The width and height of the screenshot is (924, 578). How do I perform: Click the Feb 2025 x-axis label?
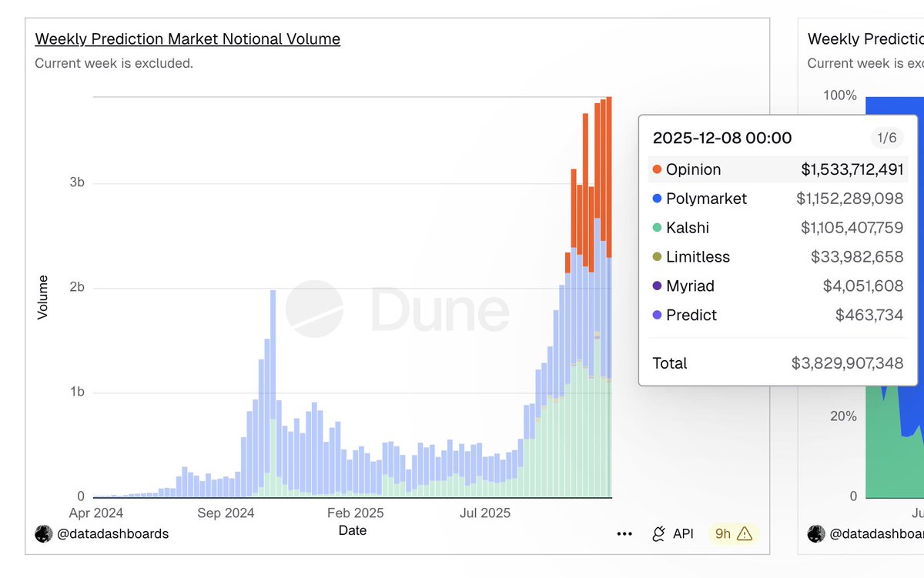[x=355, y=513]
